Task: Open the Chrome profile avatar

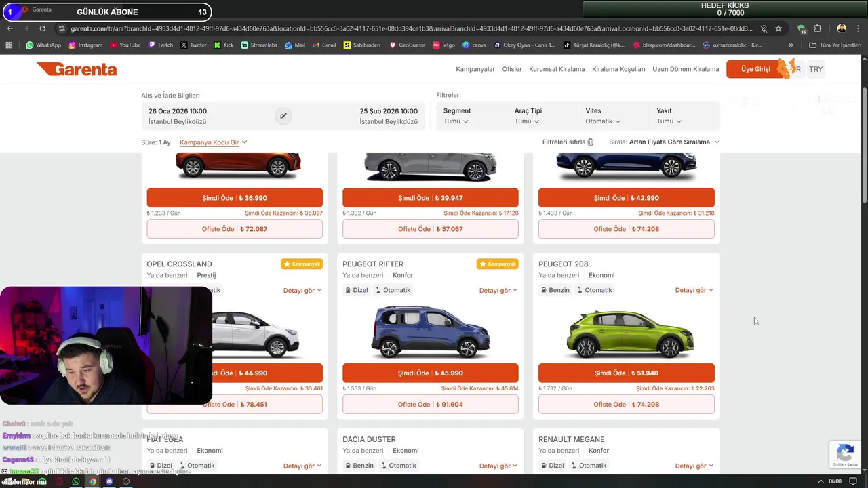Action: pos(842,28)
